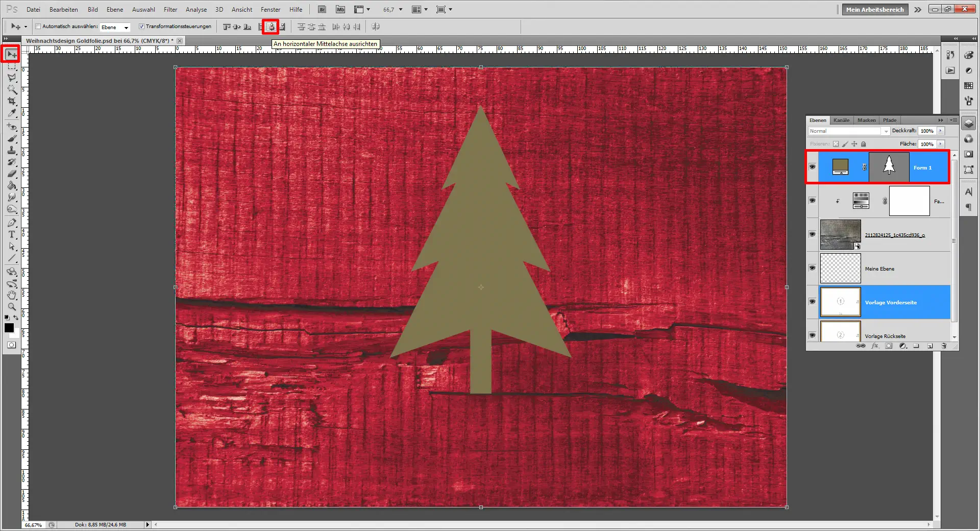Open the Automatisch auswählen Ebene dropdown

[113, 27]
